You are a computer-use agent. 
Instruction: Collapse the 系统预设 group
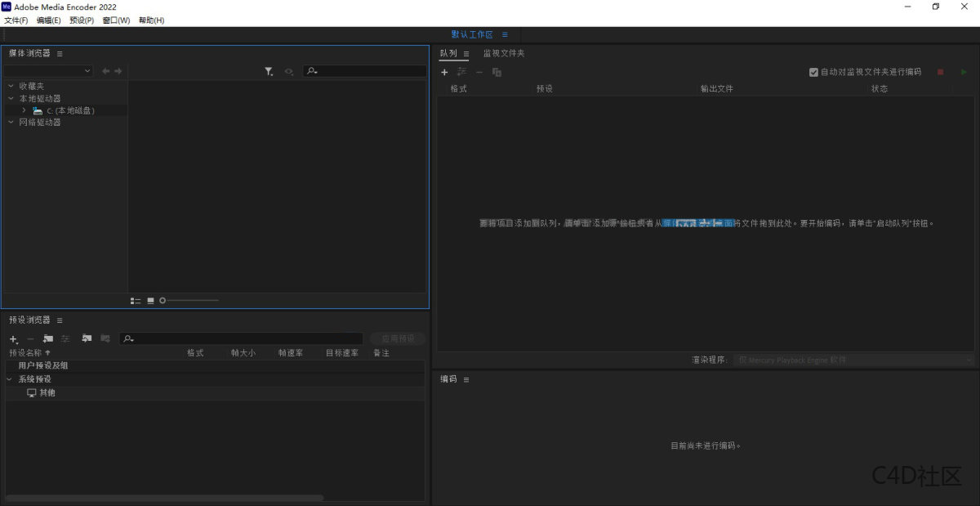[x=11, y=379]
